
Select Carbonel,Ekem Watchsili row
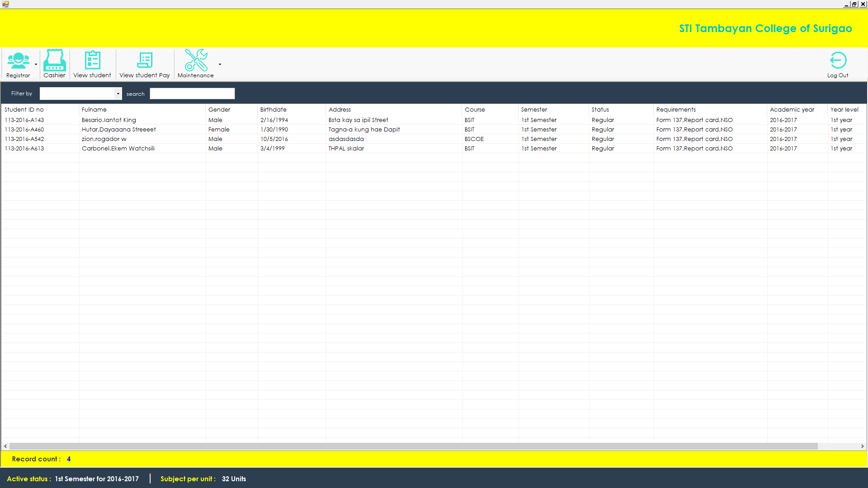[x=118, y=148]
